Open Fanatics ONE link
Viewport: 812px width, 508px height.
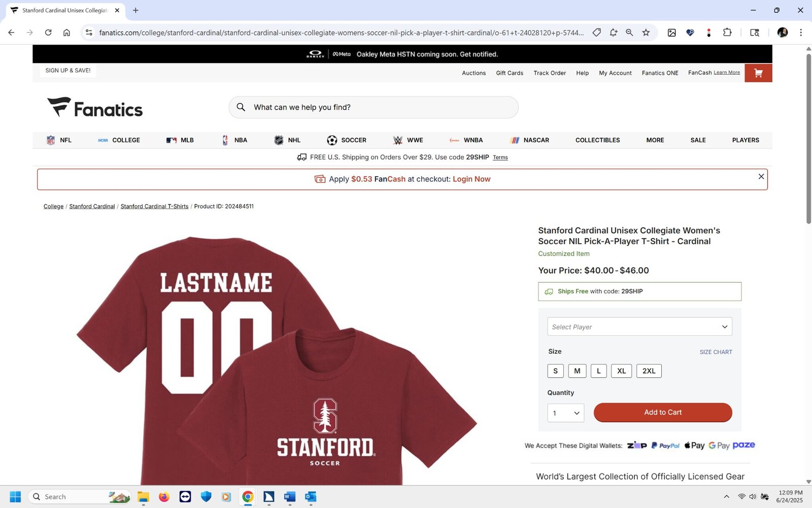click(x=660, y=73)
